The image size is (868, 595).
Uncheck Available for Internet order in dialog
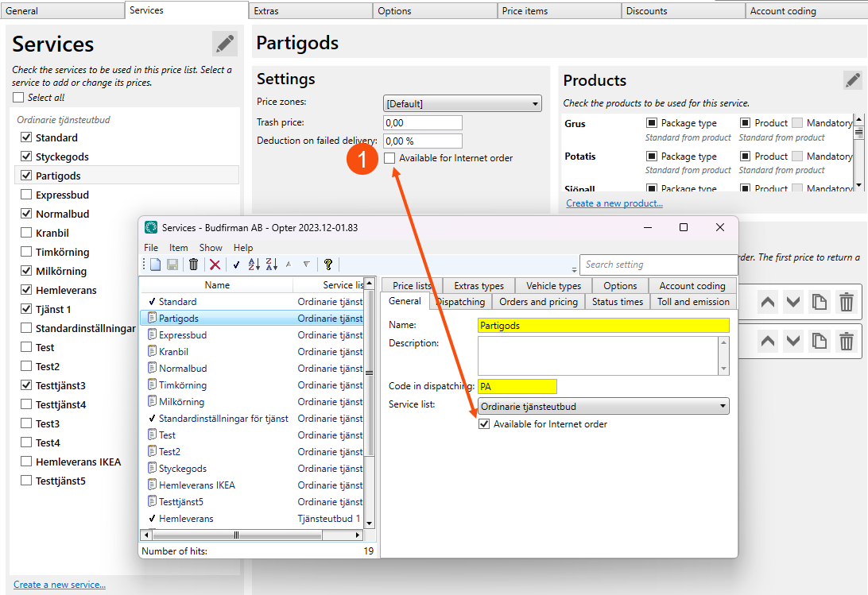coord(484,424)
